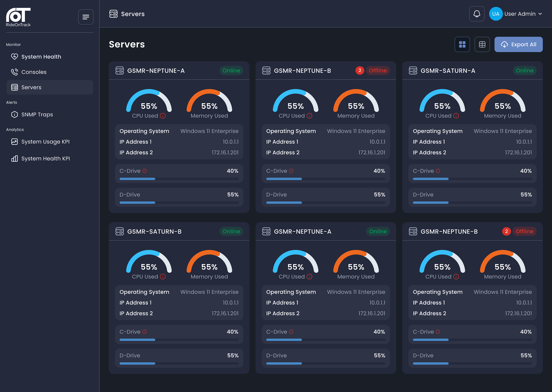The width and height of the screenshot is (552, 392).
Task: Click C-Drive progress bar on GSMR-SATURN-A
Action: click(472, 179)
